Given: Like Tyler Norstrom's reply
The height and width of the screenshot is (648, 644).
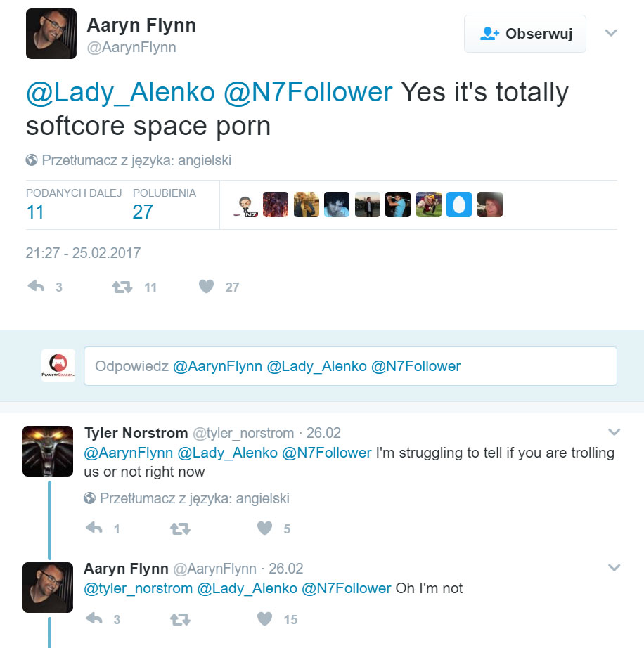Looking at the screenshot, I should pos(264,529).
